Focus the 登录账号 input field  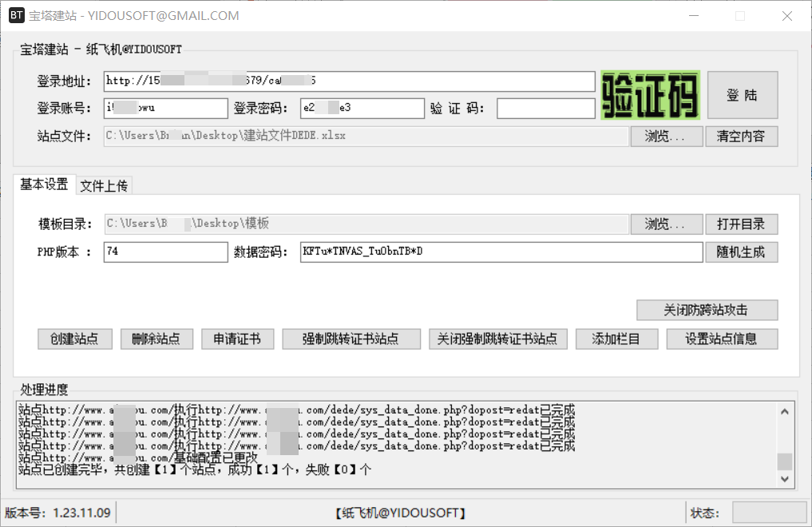click(166, 109)
